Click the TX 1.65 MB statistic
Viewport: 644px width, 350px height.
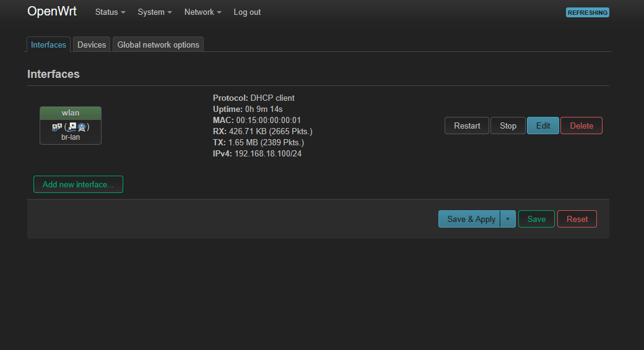pos(258,142)
